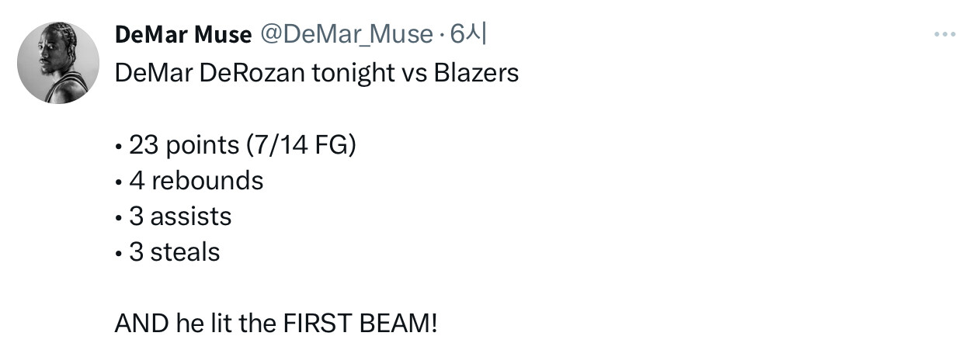
Task: Click the bullet before "3 steals"
Action: [118, 253]
